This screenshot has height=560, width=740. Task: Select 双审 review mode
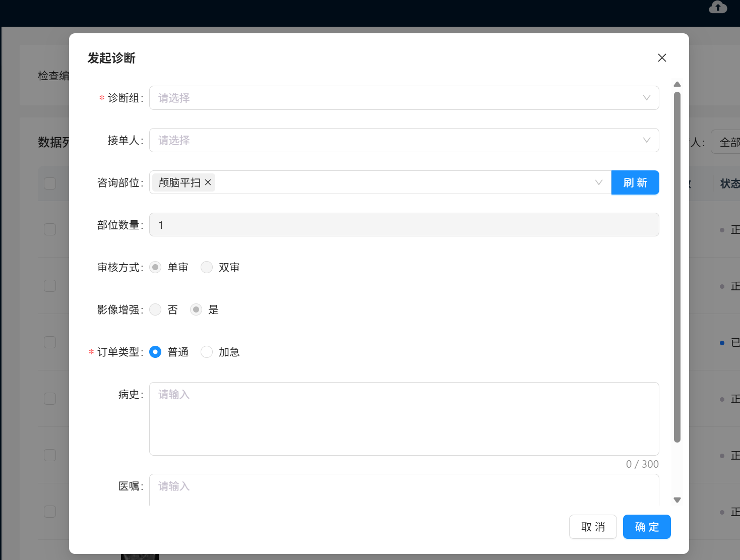(207, 267)
